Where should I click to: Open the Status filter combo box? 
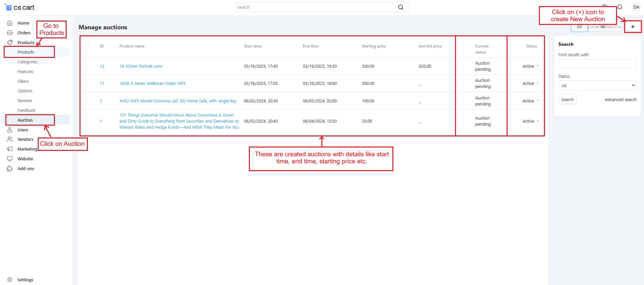point(597,86)
